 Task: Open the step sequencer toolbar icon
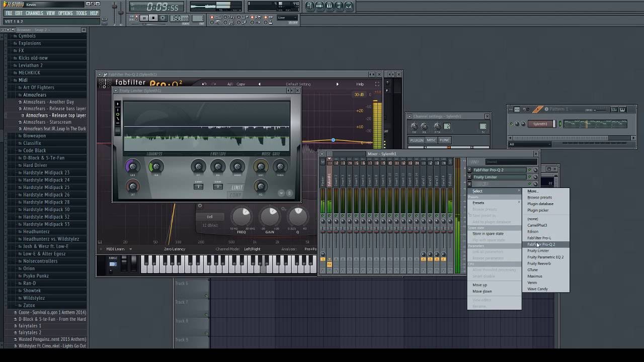point(319,6)
